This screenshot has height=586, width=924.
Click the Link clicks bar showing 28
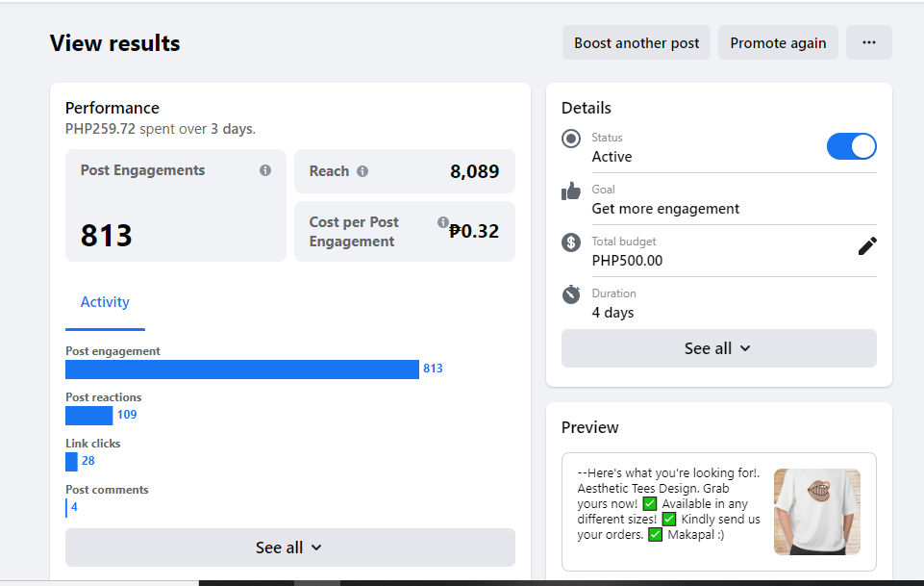[x=72, y=462]
